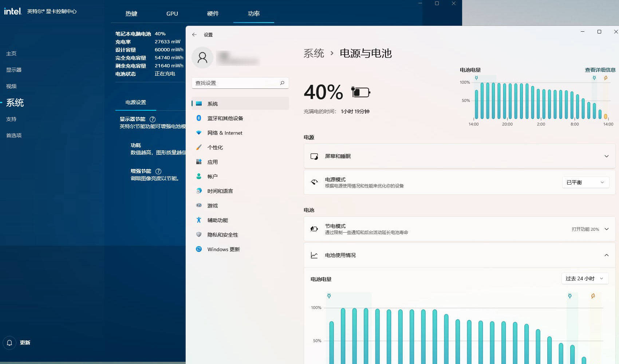Click the 正在充电 battery status text

(x=165, y=74)
